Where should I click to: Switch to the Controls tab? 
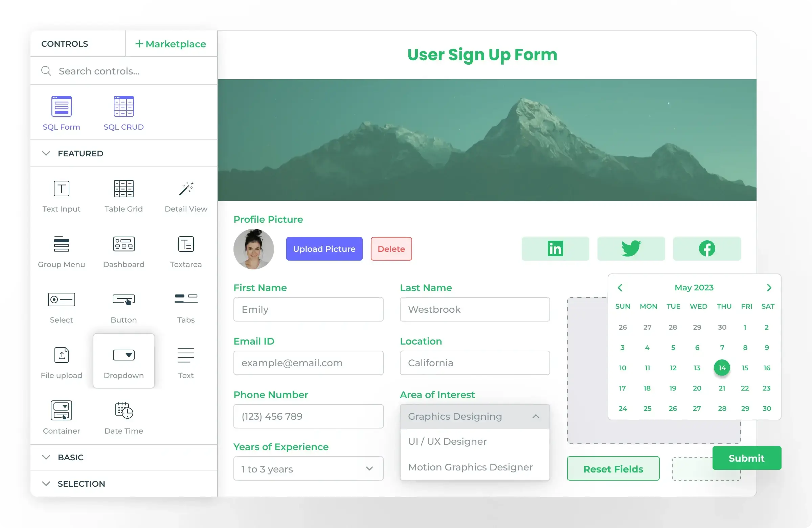65,43
